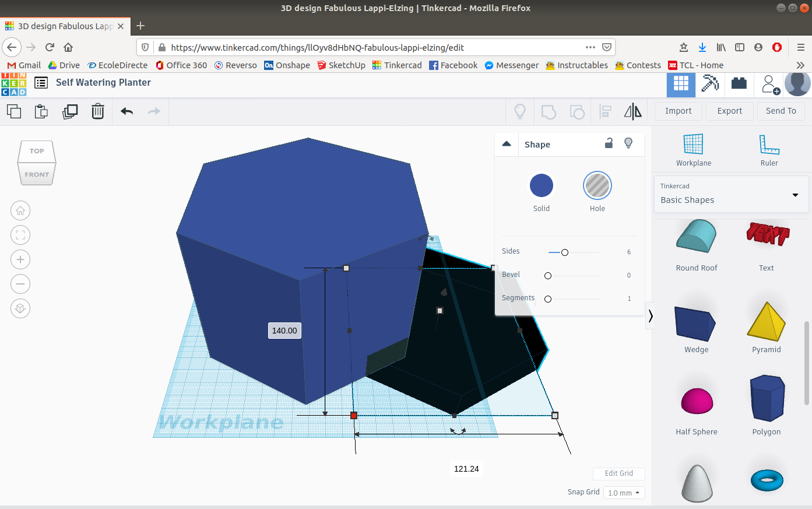Adjust the Bevel slider handle

pos(548,276)
